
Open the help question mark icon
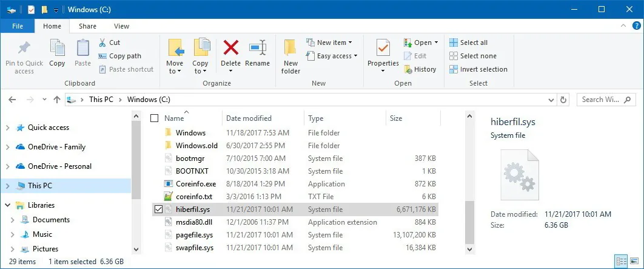click(x=636, y=26)
